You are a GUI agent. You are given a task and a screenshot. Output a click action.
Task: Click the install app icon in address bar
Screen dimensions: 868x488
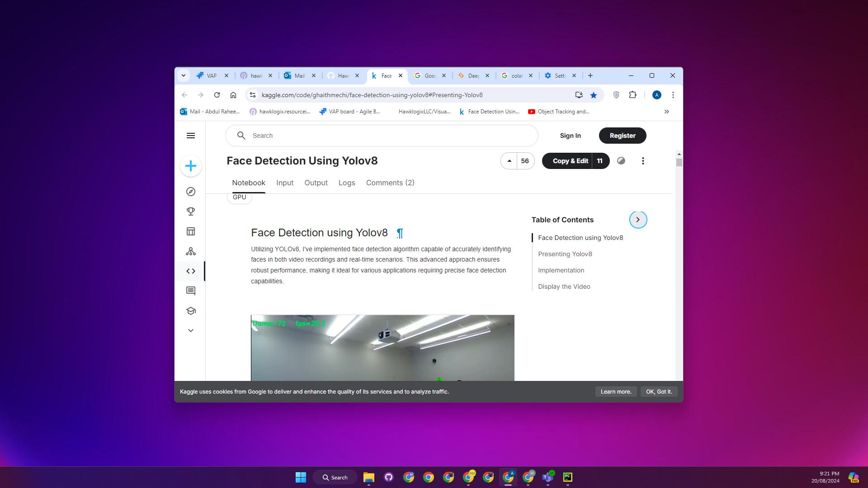click(x=579, y=95)
